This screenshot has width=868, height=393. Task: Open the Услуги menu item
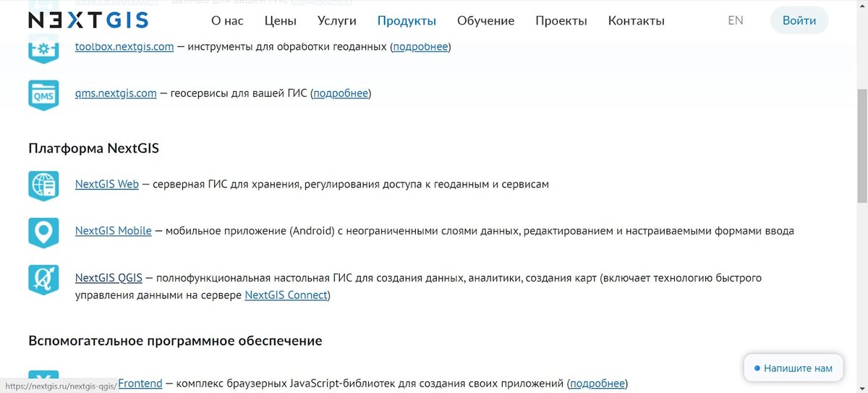(337, 20)
